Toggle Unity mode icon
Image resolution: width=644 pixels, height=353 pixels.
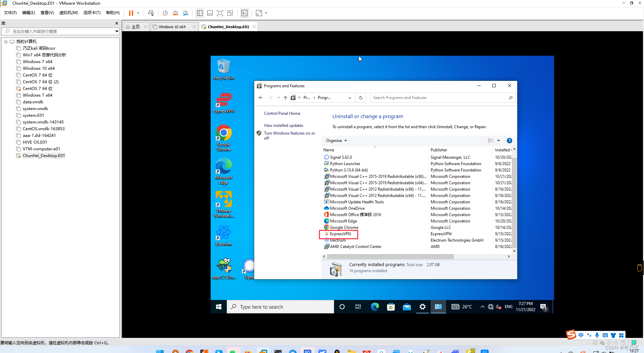click(230, 13)
